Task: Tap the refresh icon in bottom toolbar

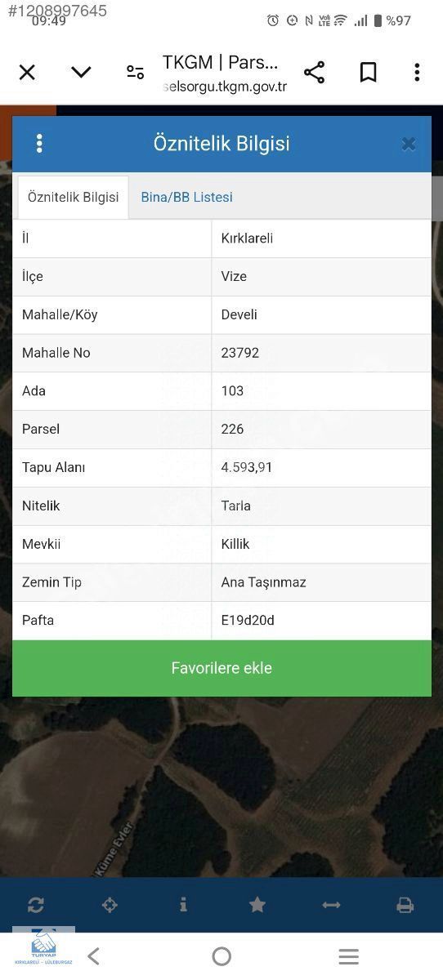Action: (36, 905)
